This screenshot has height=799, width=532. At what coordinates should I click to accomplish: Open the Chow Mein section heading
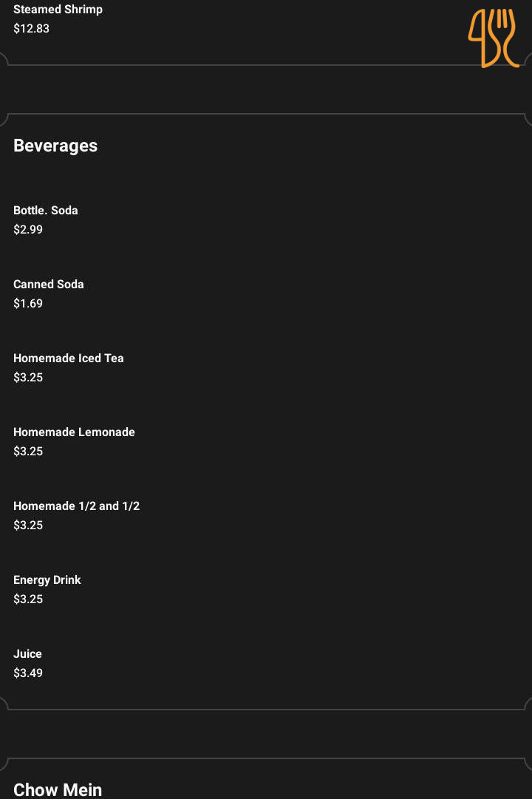(x=58, y=789)
